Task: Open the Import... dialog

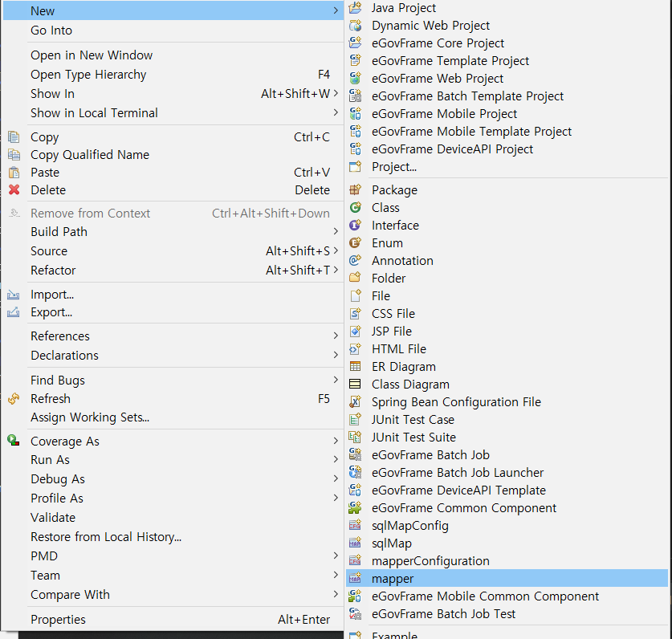Action: tap(173, 295)
